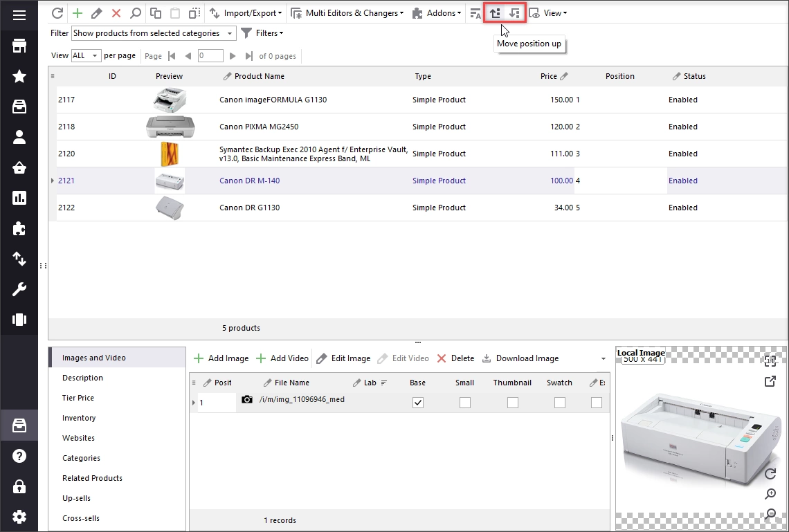Click the Add Image button
The width and height of the screenshot is (789, 532).
pyautogui.click(x=221, y=358)
